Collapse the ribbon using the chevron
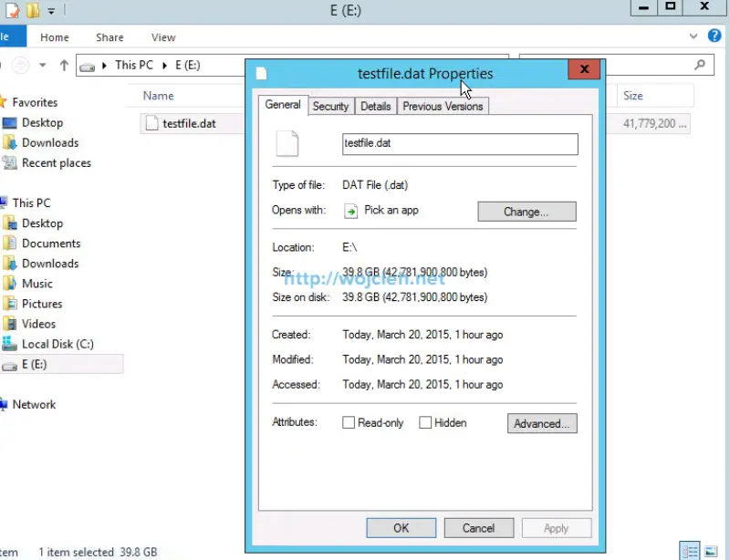The image size is (730, 560). [x=693, y=36]
